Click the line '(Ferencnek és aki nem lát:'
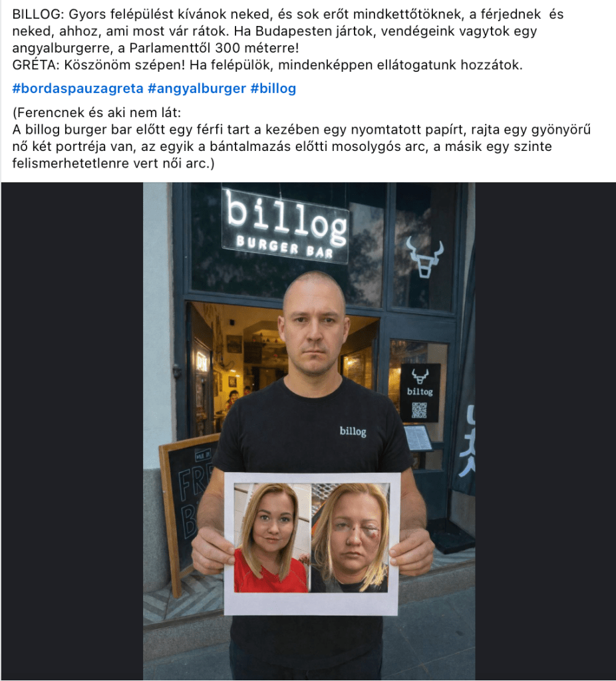616x681 pixels. [x=96, y=113]
